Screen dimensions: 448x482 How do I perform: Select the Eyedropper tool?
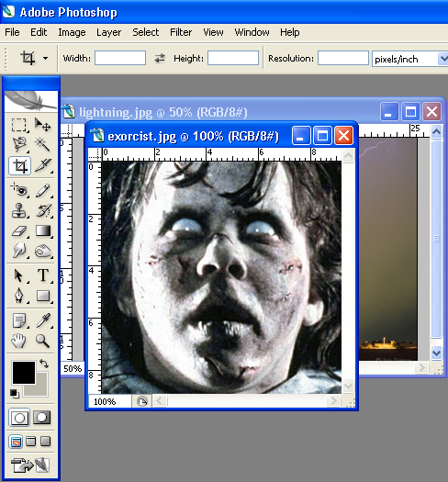point(43,320)
